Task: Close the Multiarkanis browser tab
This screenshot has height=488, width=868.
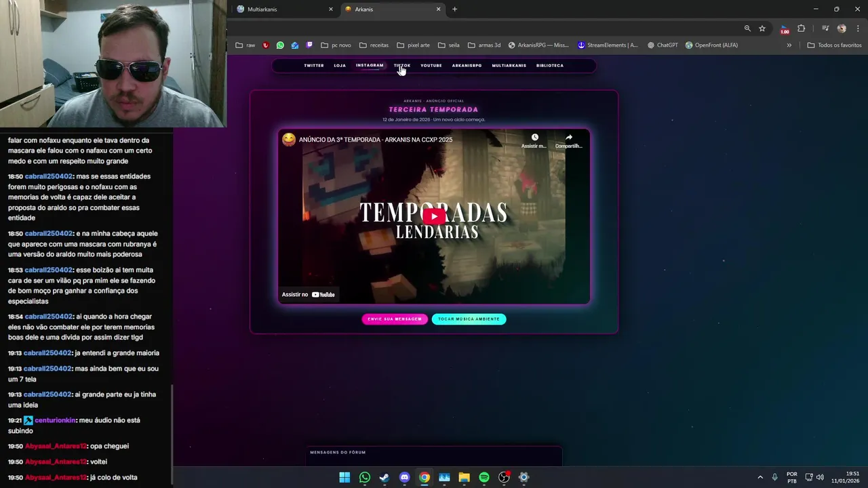Action: (331, 9)
